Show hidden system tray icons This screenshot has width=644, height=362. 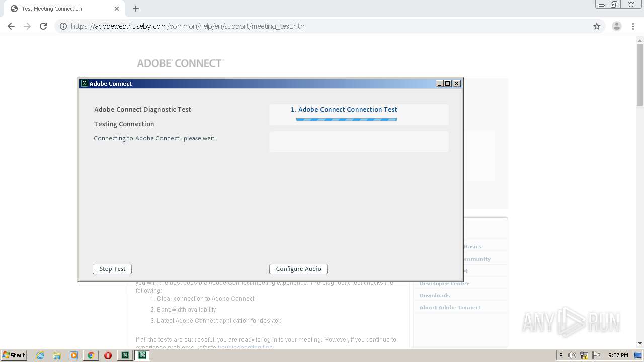coord(561,355)
